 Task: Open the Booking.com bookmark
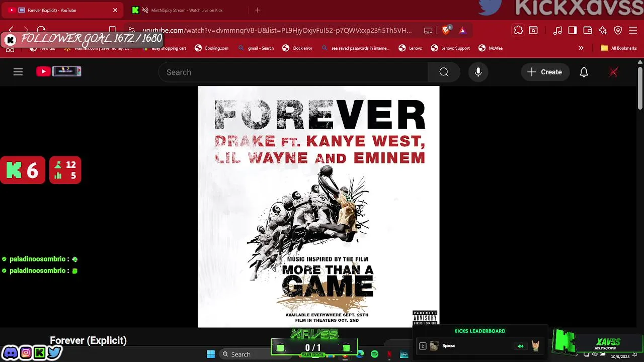(212, 48)
